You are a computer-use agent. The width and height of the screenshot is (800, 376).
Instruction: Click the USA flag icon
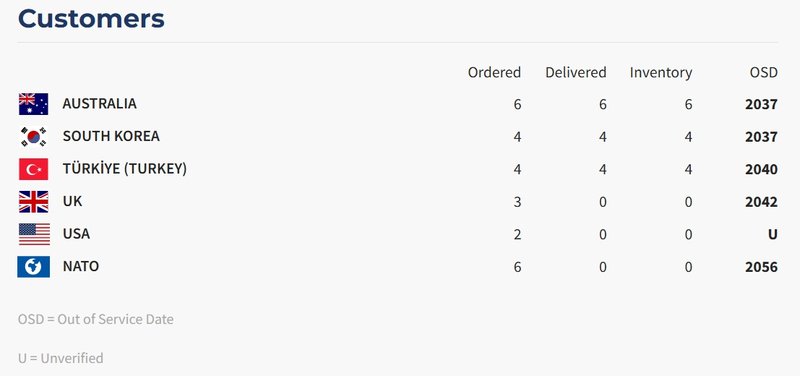[x=34, y=234]
